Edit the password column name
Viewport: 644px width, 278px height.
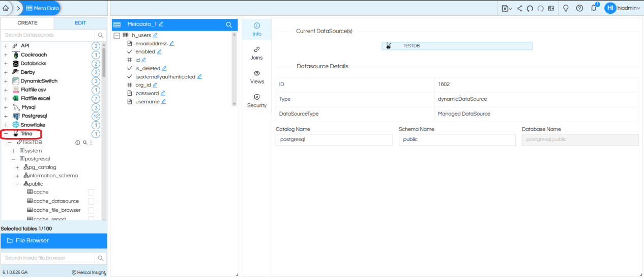coord(163,93)
